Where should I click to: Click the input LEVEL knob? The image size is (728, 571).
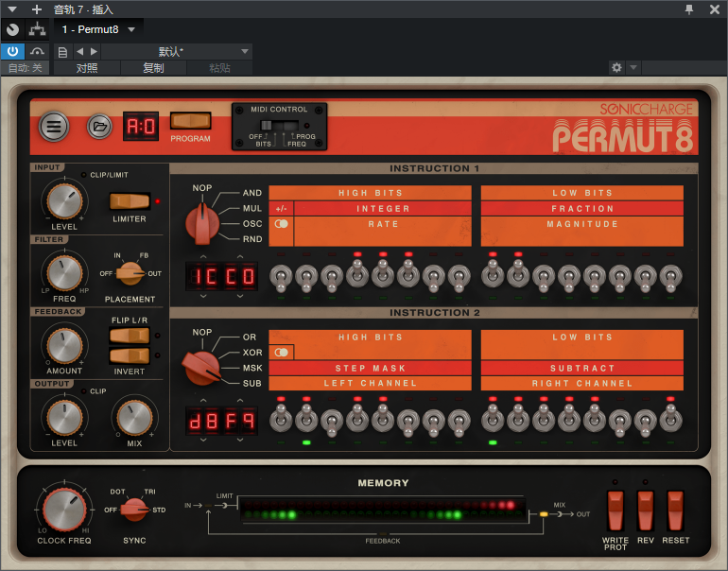(64, 201)
